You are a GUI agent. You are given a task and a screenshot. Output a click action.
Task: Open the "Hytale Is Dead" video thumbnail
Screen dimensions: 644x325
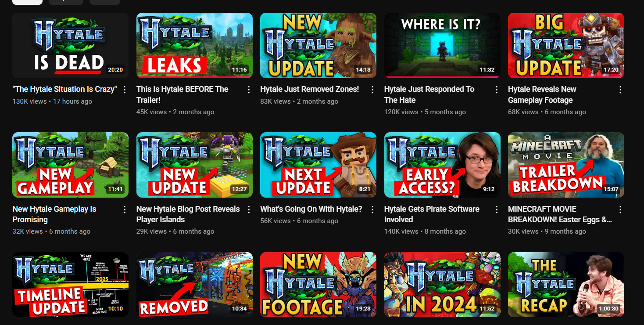(70, 45)
